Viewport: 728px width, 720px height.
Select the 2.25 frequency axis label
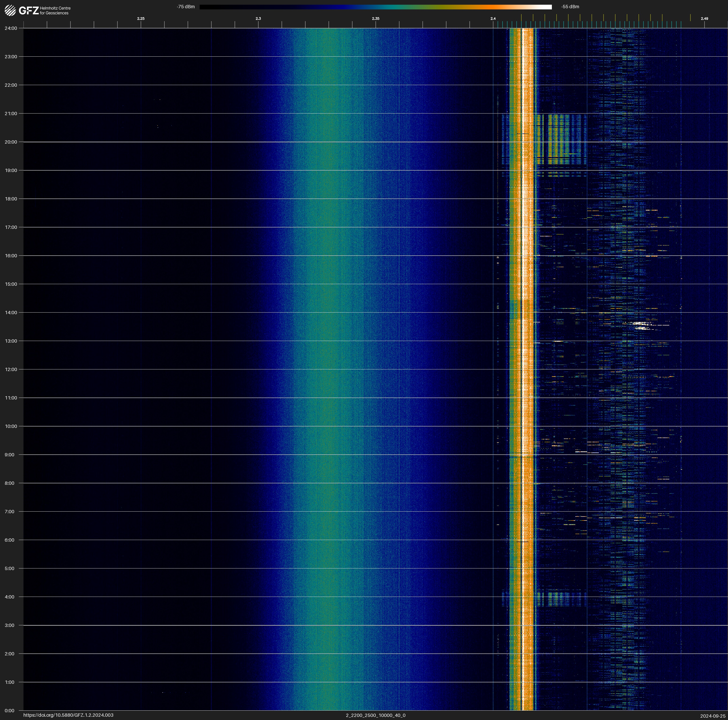[140, 19]
